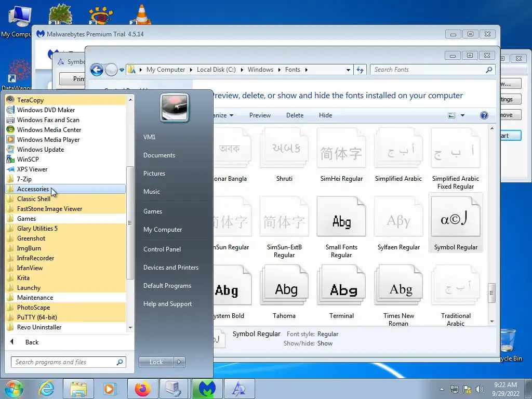The height and width of the screenshot is (399, 532).
Task: Launch Revo Uninstaller
Action: [65, 327]
